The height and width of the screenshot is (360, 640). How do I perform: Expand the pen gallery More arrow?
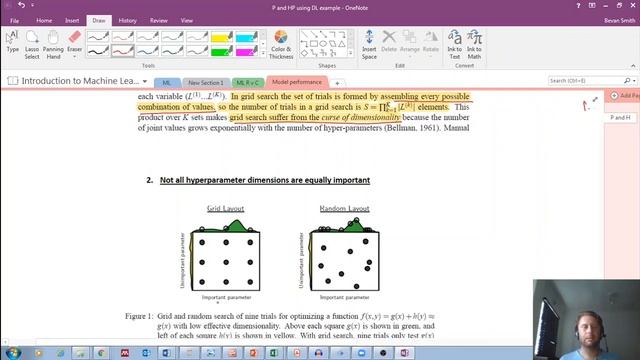point(263,53)
